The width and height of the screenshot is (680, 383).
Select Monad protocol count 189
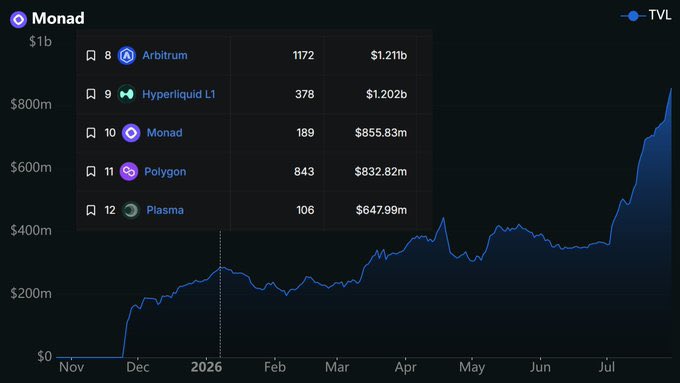[305, 133]
